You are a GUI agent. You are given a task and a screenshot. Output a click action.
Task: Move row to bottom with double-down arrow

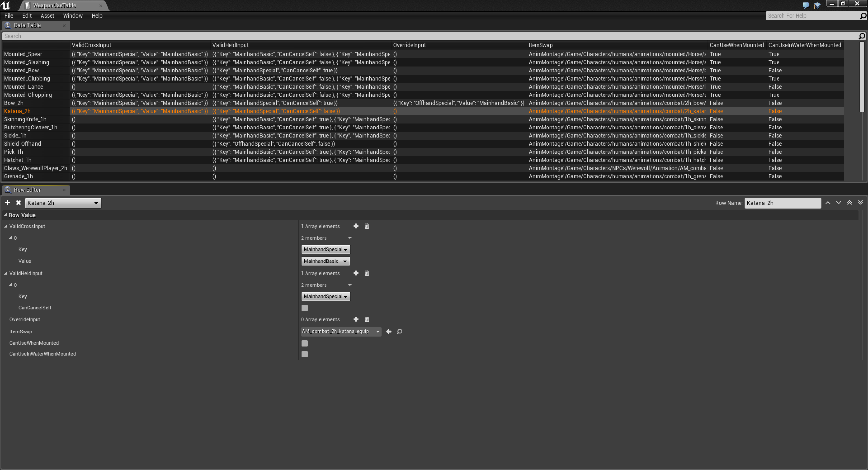click(860, 203)
